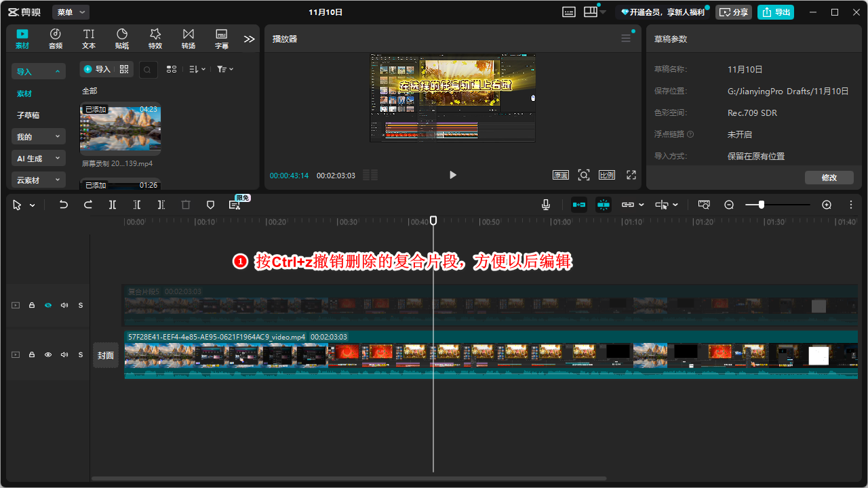
Task: Click the timeline zoom slider handle
Action: pos(762,205)
